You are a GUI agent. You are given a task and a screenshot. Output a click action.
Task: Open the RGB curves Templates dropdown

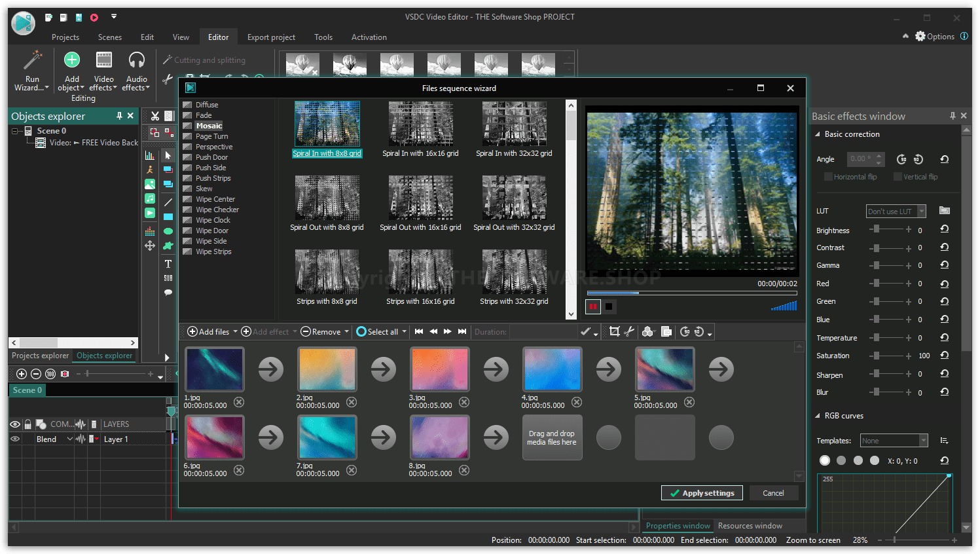[x=924, y=441]
